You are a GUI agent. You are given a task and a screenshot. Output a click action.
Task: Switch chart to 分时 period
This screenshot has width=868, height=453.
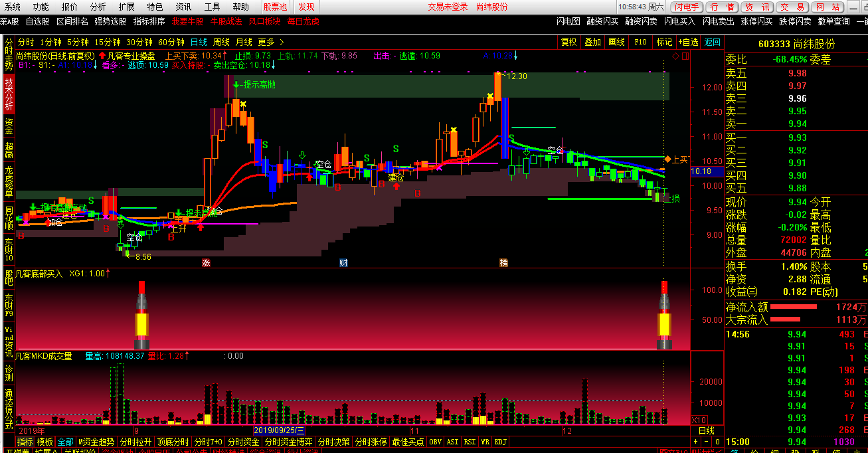pyautogui.click(x=26, y=42)
